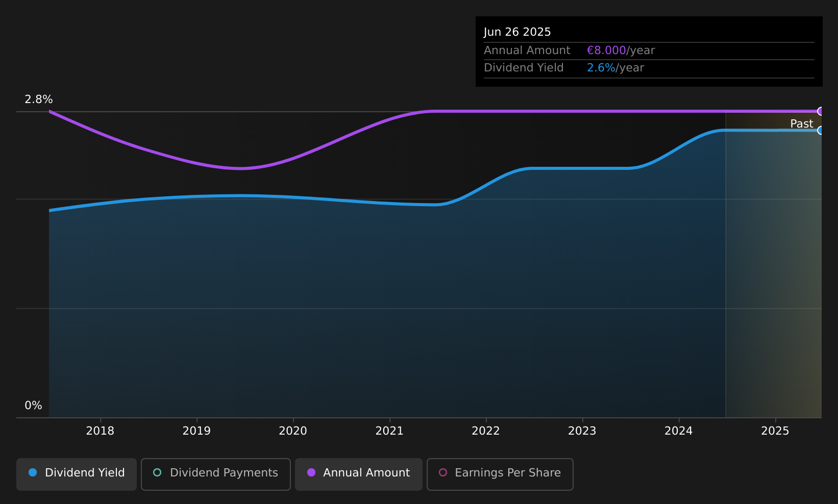Click the 2019 x-axis label
The height and width of the screenshot is (504, 838).
(196, 431)
